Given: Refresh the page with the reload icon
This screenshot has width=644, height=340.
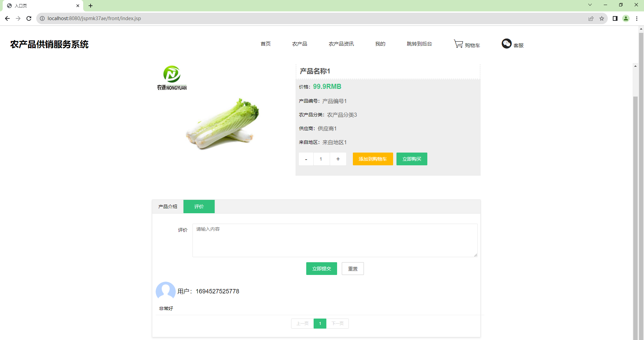Looking at the screenshot, I should [29, 18].
